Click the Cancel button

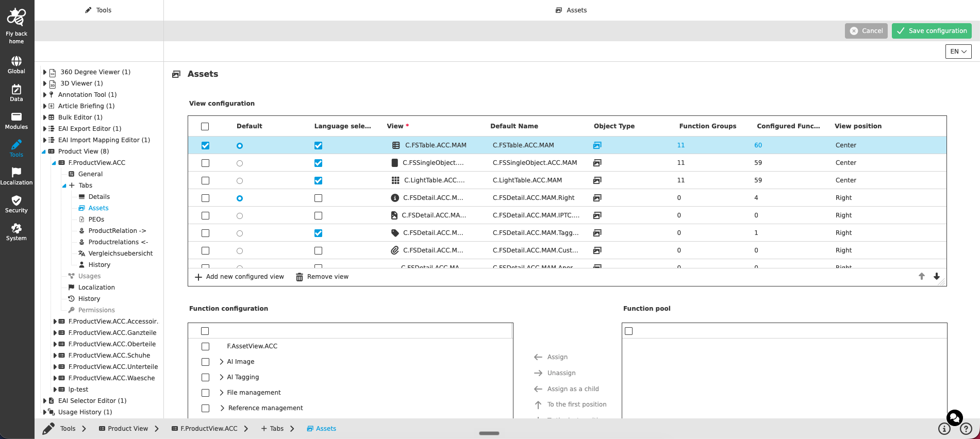coord(866,31)
